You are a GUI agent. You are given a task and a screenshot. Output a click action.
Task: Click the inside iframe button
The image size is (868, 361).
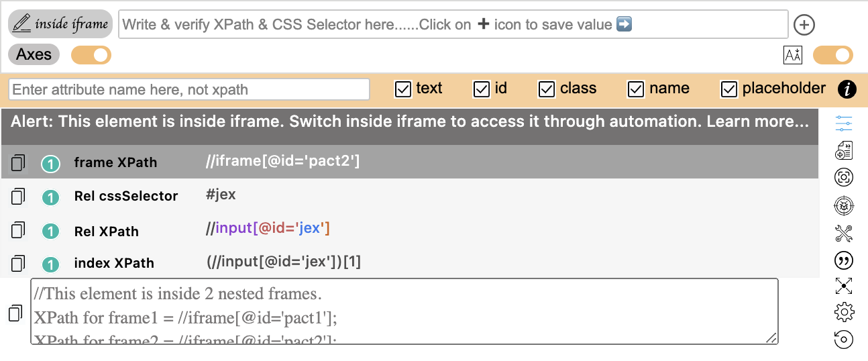coord(60,24)
